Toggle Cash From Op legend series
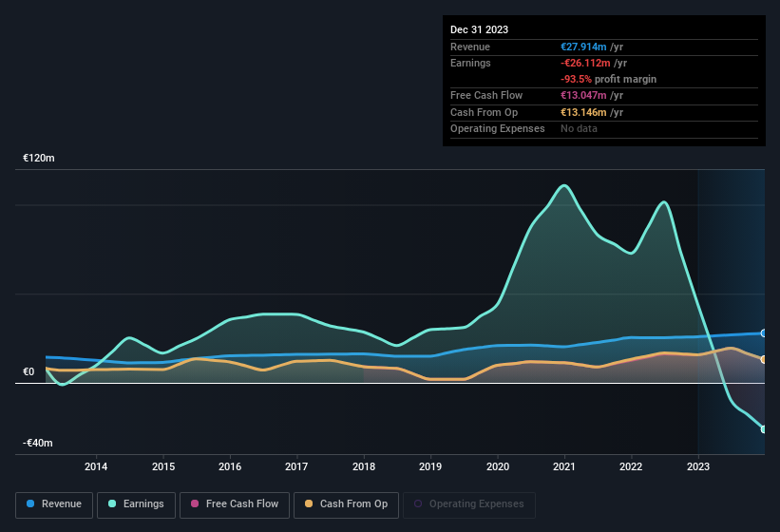The image size is (780, 532). [346, 504]
